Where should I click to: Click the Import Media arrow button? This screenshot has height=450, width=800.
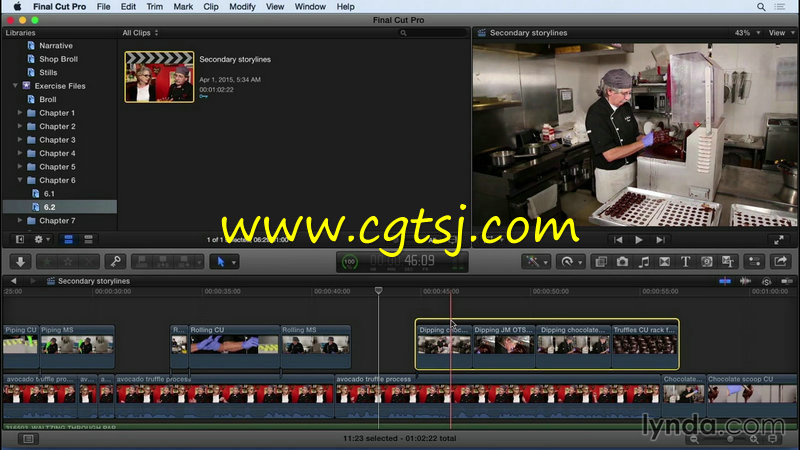(20, 262)
